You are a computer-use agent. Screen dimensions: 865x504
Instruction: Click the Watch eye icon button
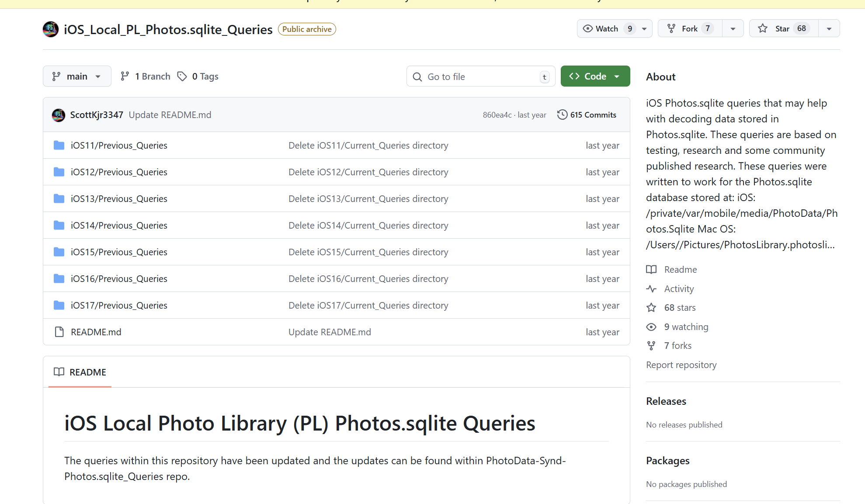point(588,28)
